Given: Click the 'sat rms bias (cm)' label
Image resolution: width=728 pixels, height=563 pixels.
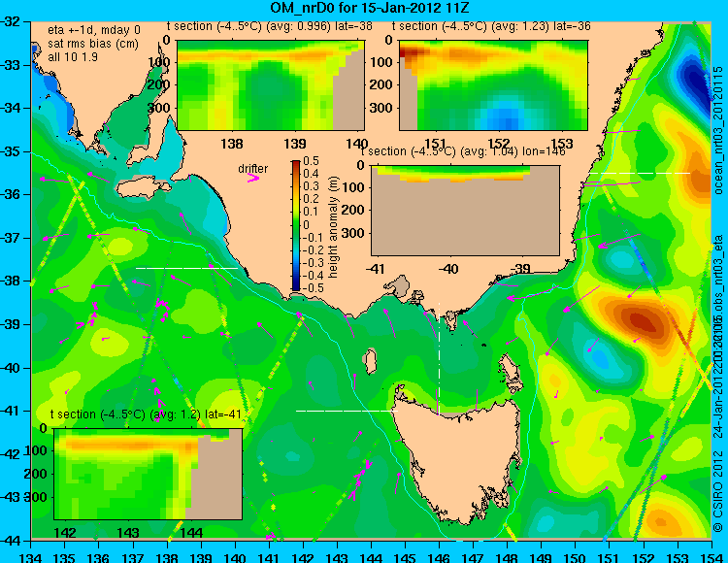Looking at the screenshot, I should [x=93, y=44].
